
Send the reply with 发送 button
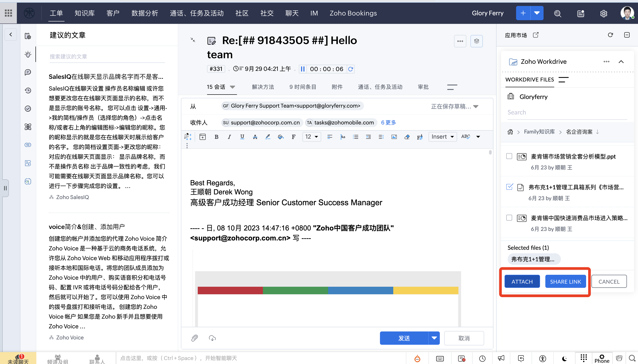pos(404,338)
